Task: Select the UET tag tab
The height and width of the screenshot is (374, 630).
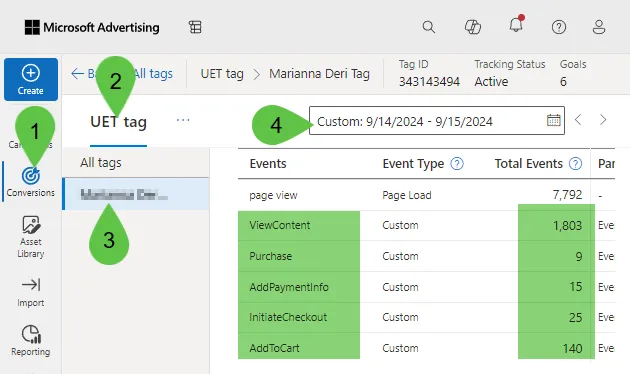Action: (x=119, y=122)
